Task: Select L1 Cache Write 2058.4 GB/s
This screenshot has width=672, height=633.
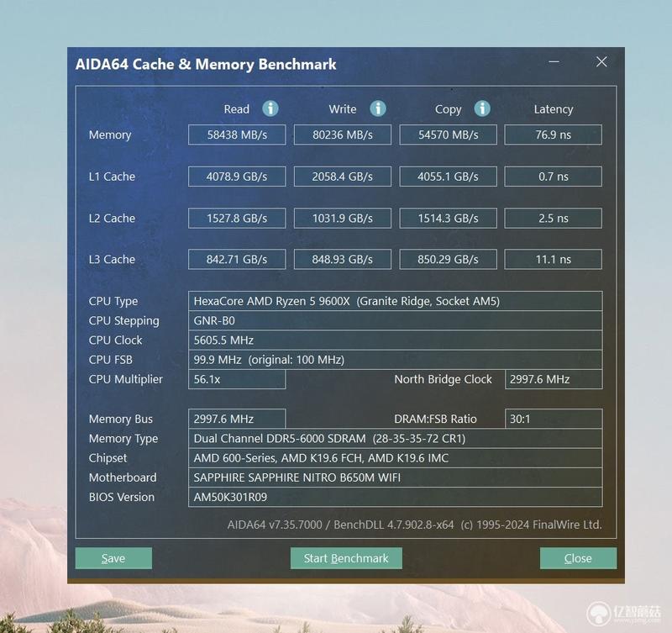Action: 343,177
